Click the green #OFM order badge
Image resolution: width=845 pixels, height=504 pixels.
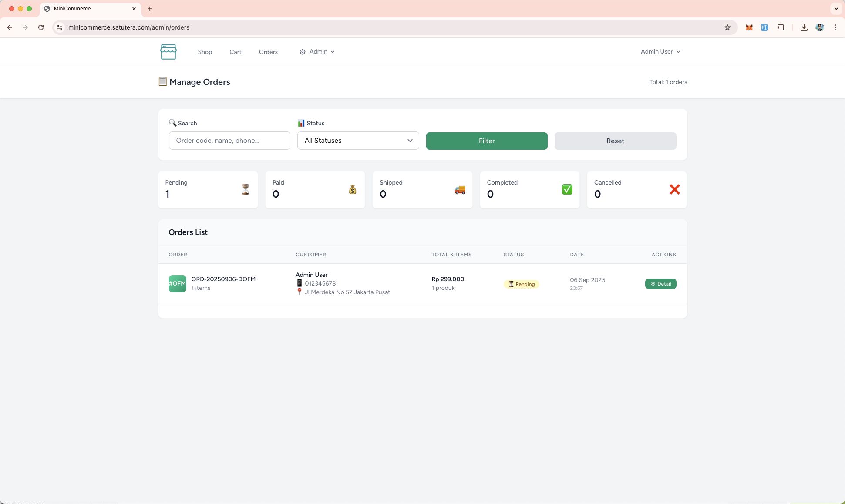pos(177,284)
